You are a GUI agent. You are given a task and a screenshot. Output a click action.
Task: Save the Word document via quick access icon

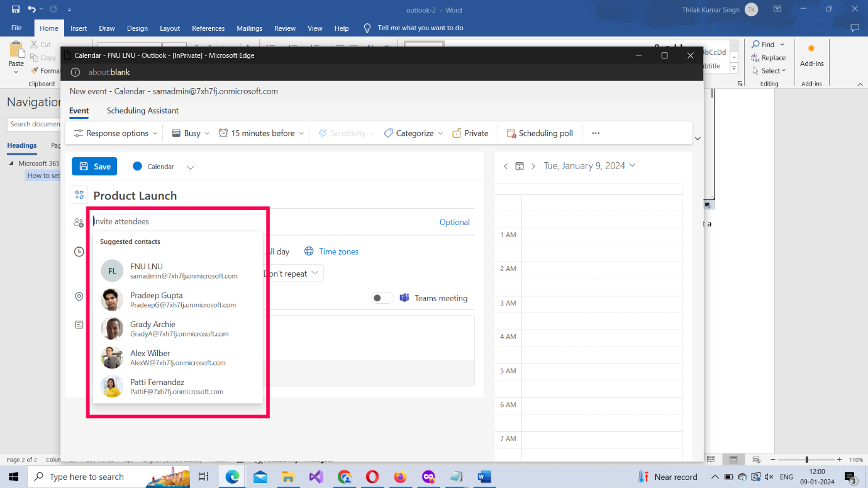16,9
